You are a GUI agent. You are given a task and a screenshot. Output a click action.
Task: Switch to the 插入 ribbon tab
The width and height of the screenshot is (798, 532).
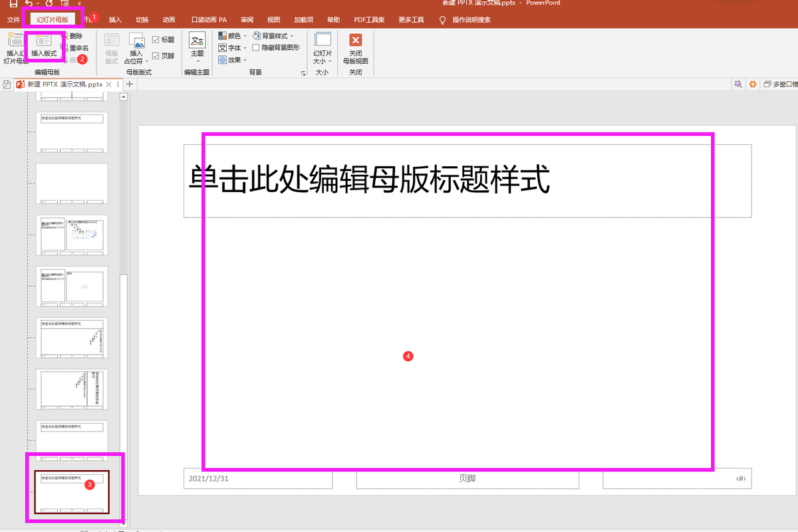[x=115, y=20]
